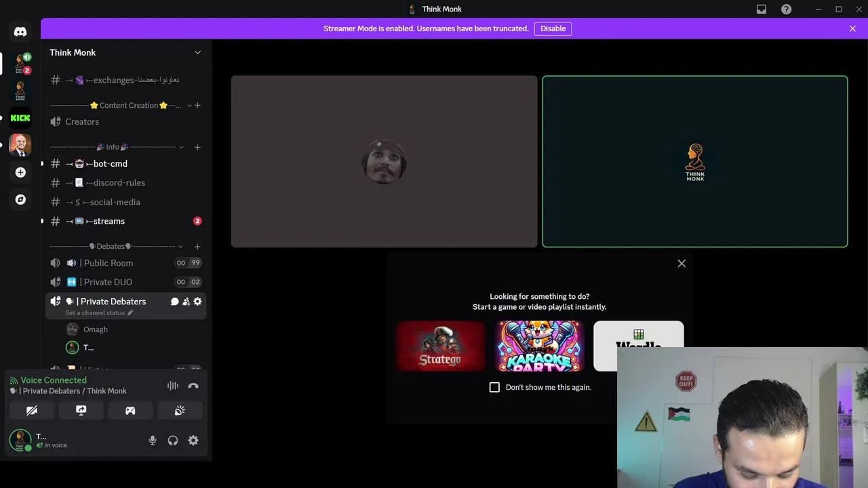This screenshot has width=868, height=488.
Task: Disconnect from voice with hang-up icon
Action: [193, 386]
